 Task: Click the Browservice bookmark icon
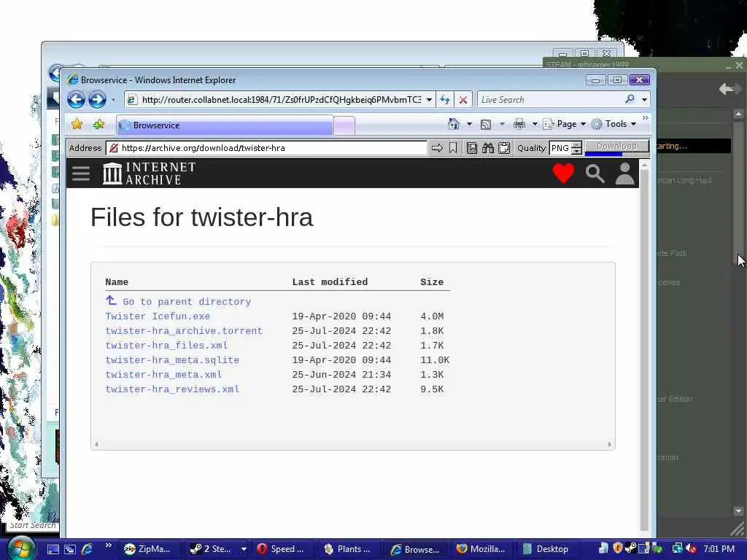point(452,148)
